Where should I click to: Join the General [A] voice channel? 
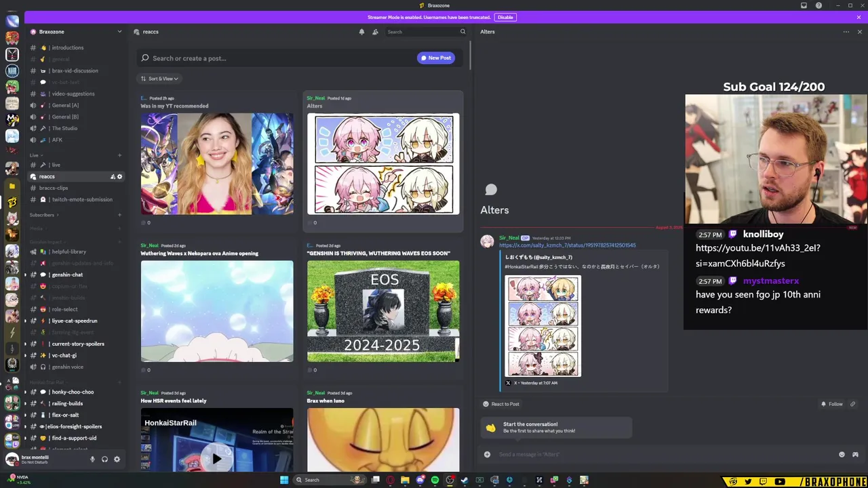(76, 105)
